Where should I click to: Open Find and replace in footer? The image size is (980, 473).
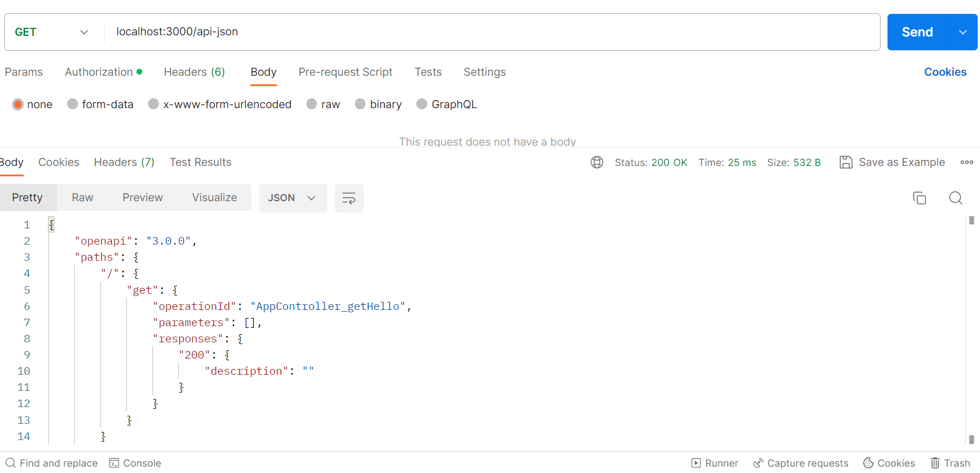(x=51, y=463)
